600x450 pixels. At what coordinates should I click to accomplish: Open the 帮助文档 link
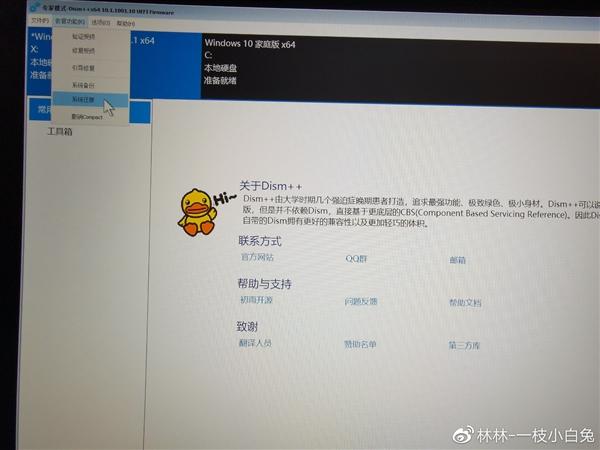[x=465, y=303]
